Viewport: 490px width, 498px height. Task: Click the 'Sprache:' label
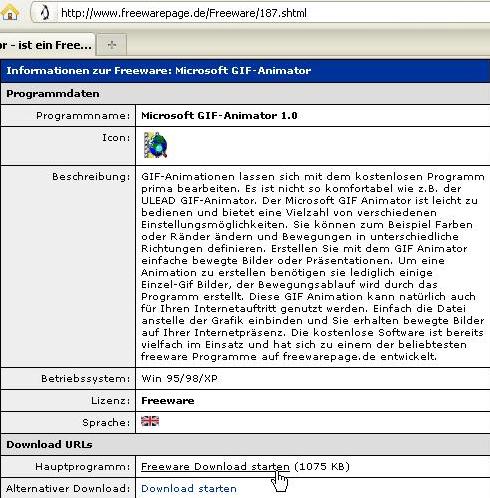(106, 422)
